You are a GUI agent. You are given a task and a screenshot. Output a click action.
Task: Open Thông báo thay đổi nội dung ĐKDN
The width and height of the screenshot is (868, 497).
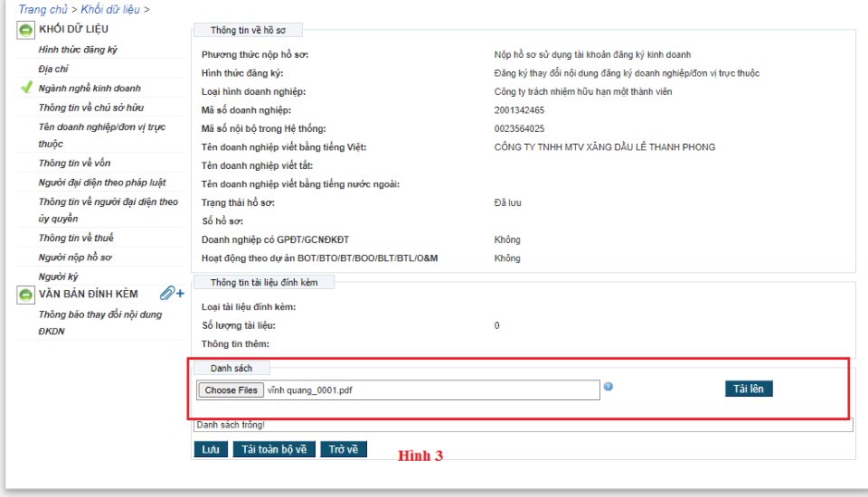tap(100, 322)
